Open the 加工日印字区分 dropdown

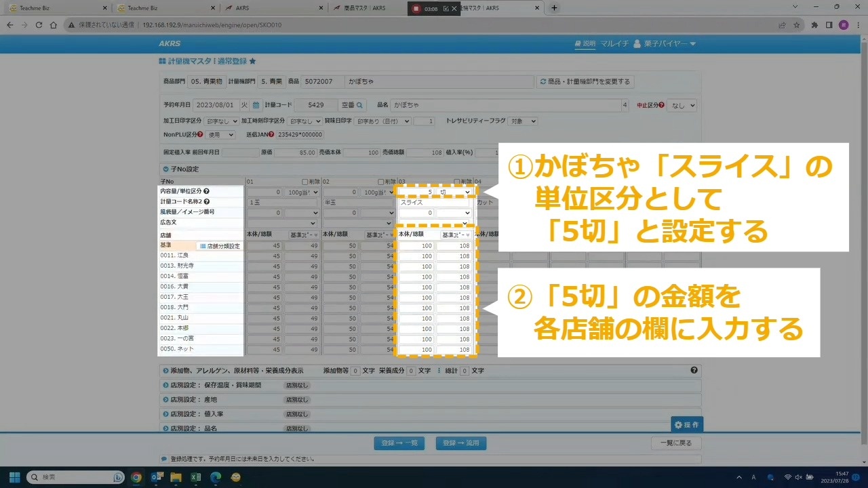pyautogui.click(x=221, y=121)
